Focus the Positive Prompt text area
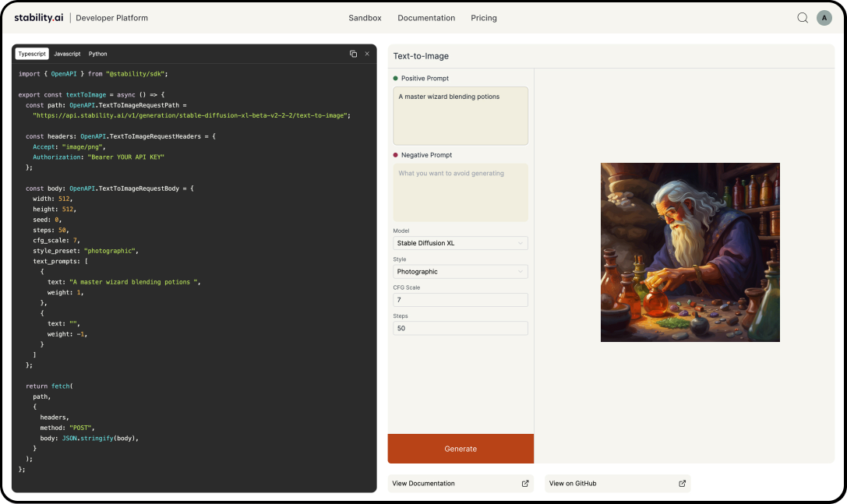 click(x=461, y=115)
